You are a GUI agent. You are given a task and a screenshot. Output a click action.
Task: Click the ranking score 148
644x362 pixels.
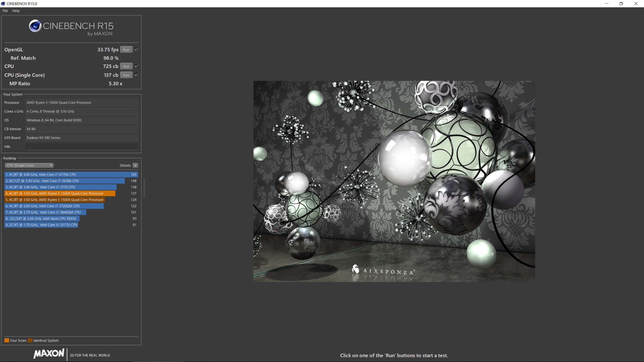tap(134, 181)
